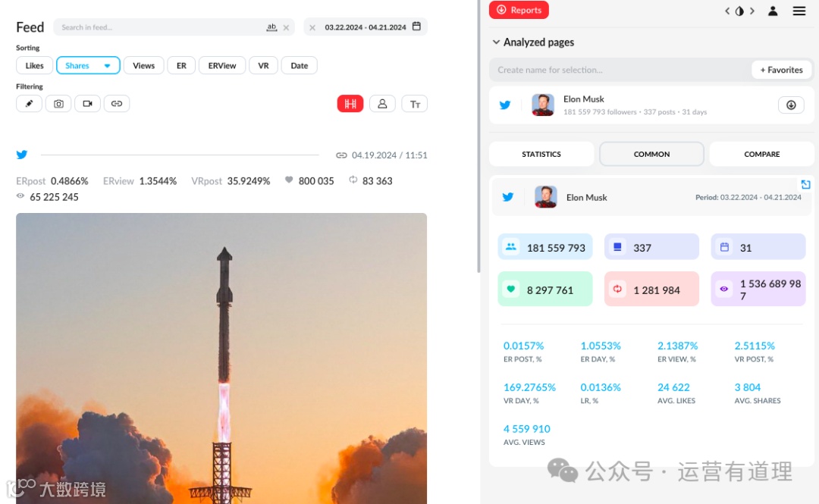
Task: Click the eye views icon by 65 225 245
Action: tap(20, 196)
